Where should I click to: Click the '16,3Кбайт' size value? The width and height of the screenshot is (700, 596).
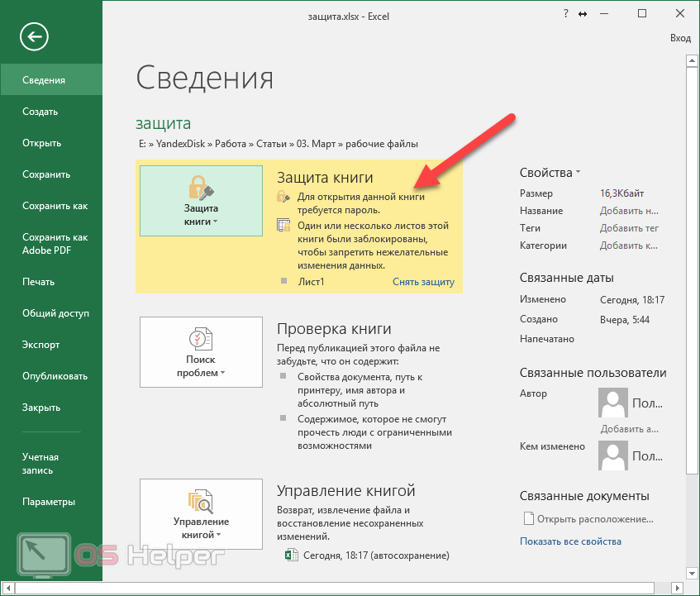coord(621,193)
